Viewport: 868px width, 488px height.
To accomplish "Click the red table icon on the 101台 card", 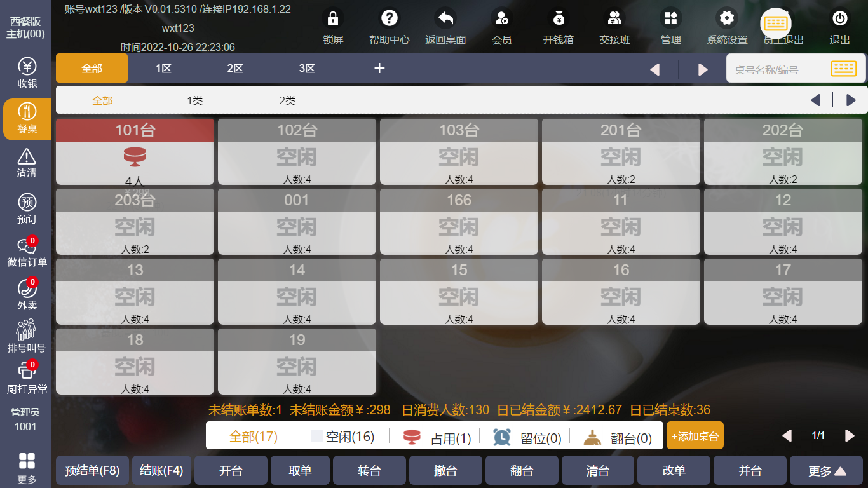I will point(135,156).
